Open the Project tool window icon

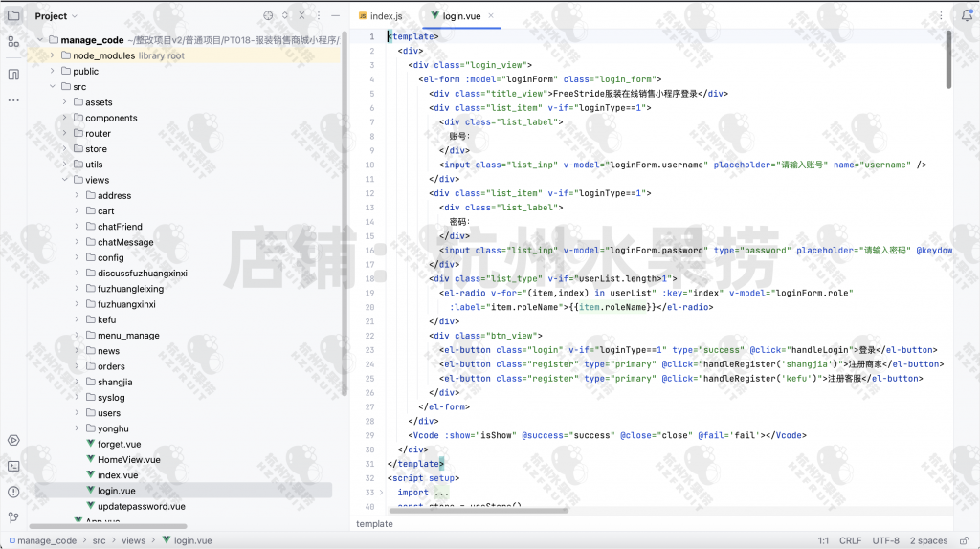coord(13,16)
